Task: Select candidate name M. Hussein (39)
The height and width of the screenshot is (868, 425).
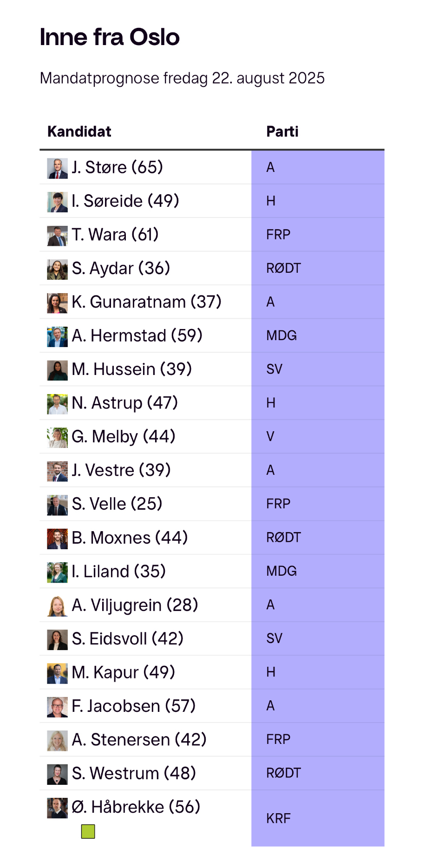Action: (131, 369)
